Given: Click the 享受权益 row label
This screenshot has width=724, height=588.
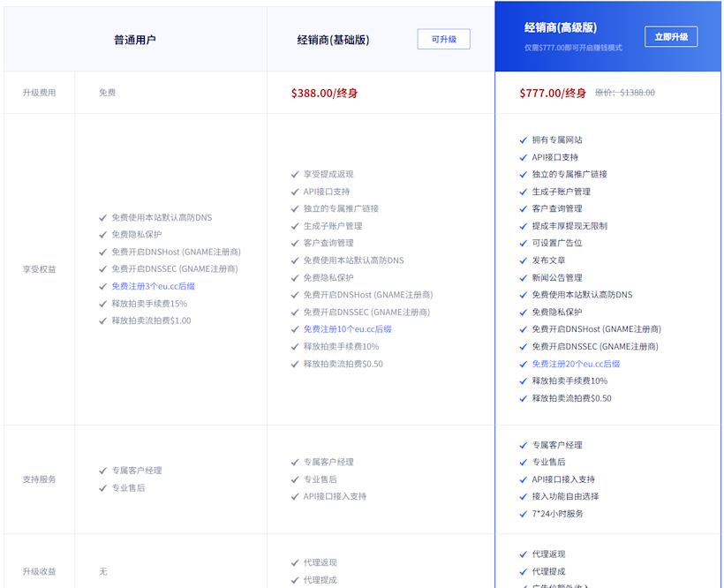Looking at the screenshot, I should 39,269.
